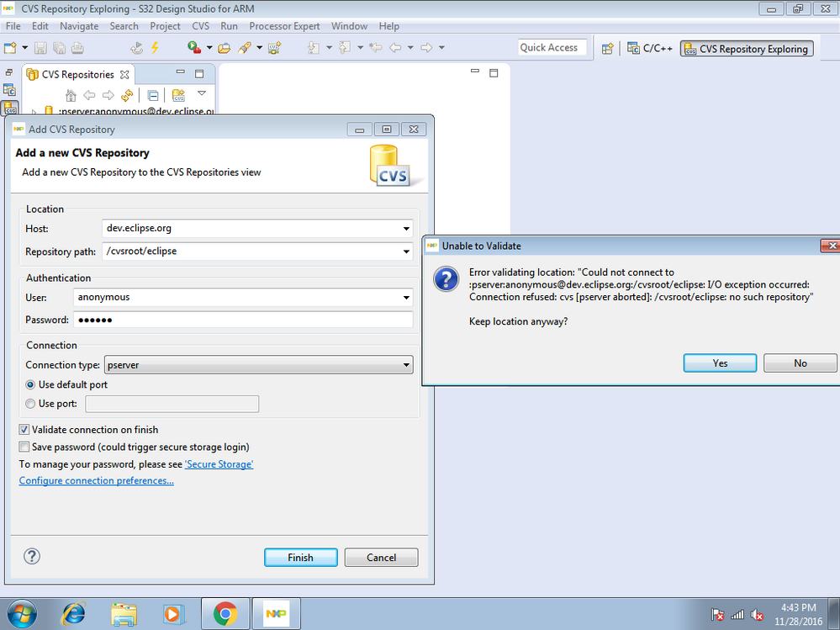Click the Save All toolbar icon
The height and width of the screenshot is (630, 840).
pyautogui.click(x=59, y=48)
